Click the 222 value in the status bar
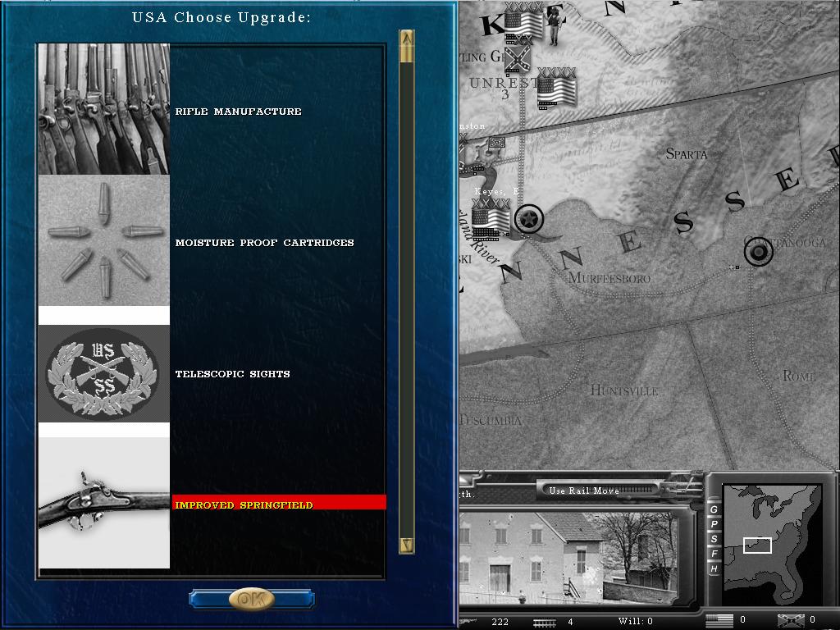The image size is (840, 630). pyautogui.click(x=500, y=622)
